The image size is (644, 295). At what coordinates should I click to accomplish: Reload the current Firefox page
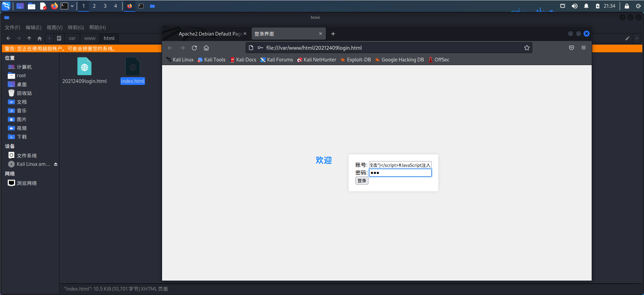(194, 48)
